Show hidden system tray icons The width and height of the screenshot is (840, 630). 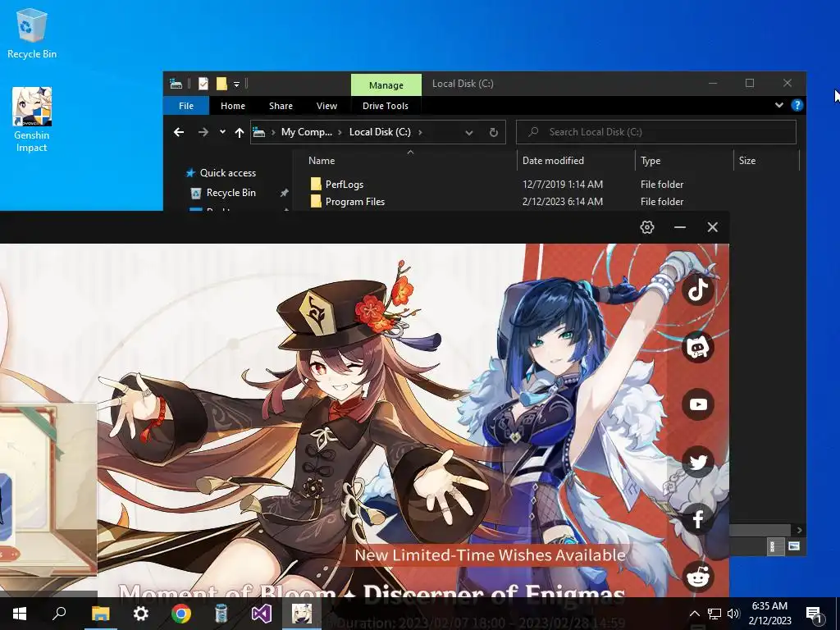(694, 614)
